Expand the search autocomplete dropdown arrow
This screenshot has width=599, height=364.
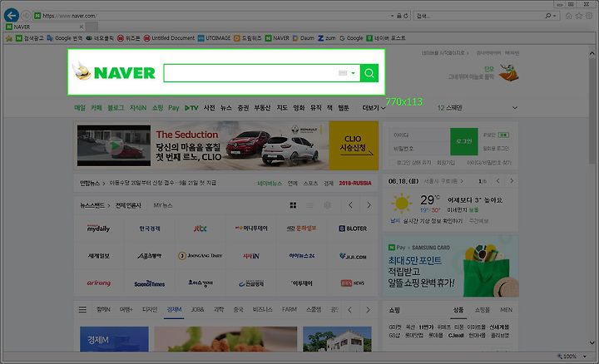354,73
